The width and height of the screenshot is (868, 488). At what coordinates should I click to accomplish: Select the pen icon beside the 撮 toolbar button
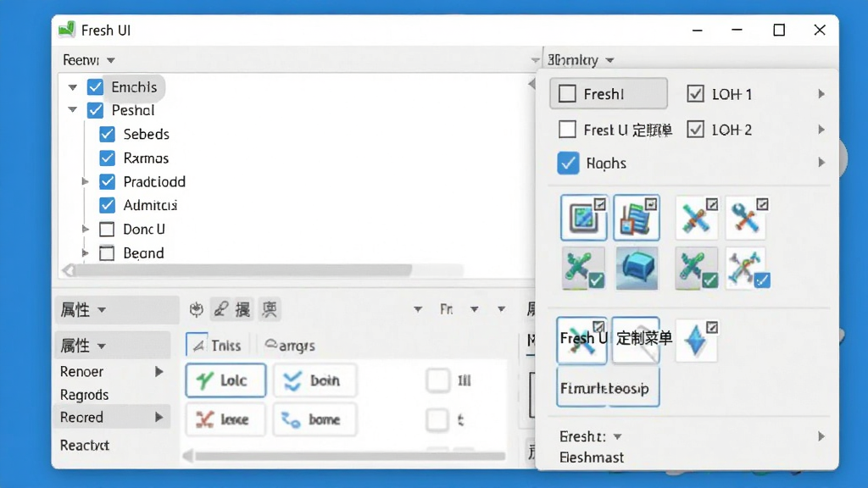(x=221, y=309)
